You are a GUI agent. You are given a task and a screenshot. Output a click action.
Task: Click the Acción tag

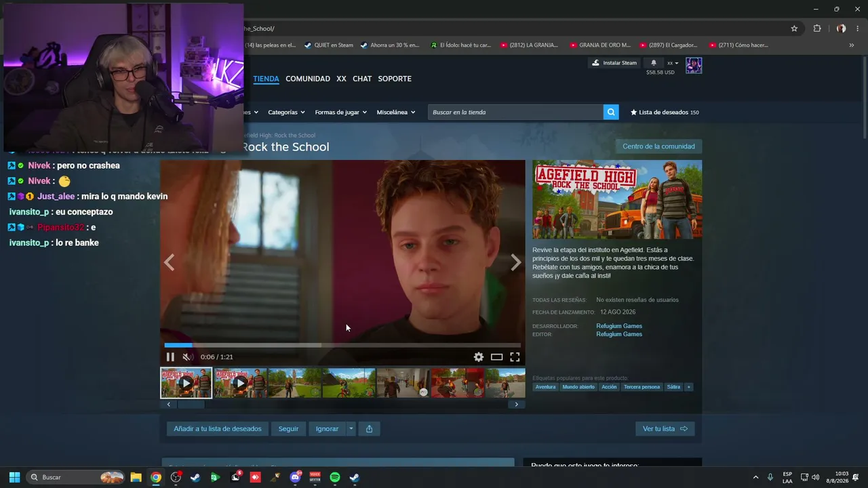point(609,387)
